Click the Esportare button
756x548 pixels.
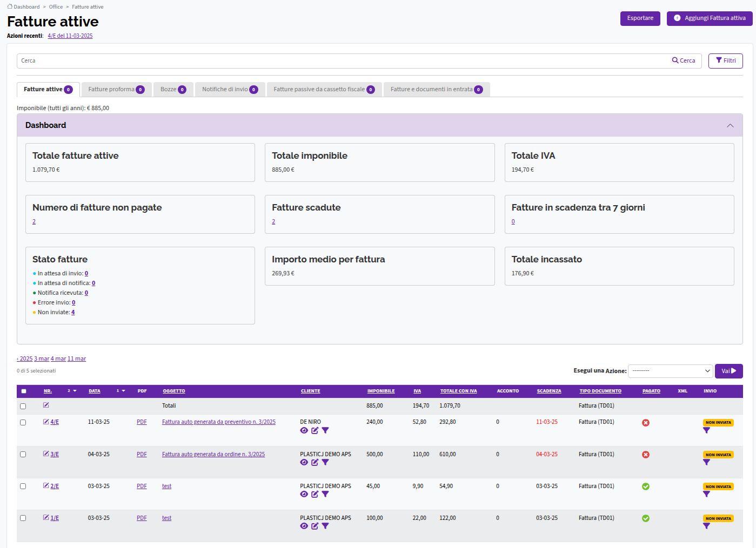tap(640, 18)
